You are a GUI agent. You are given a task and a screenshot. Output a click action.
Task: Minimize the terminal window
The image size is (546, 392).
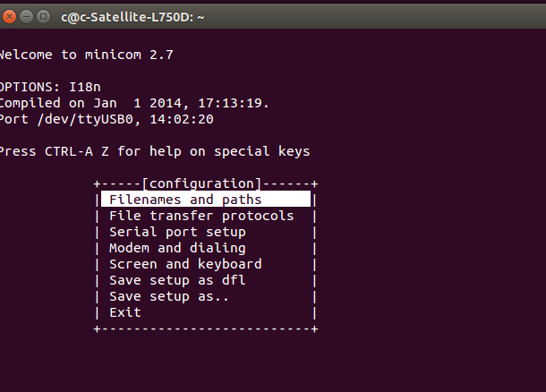click(26, 16)
